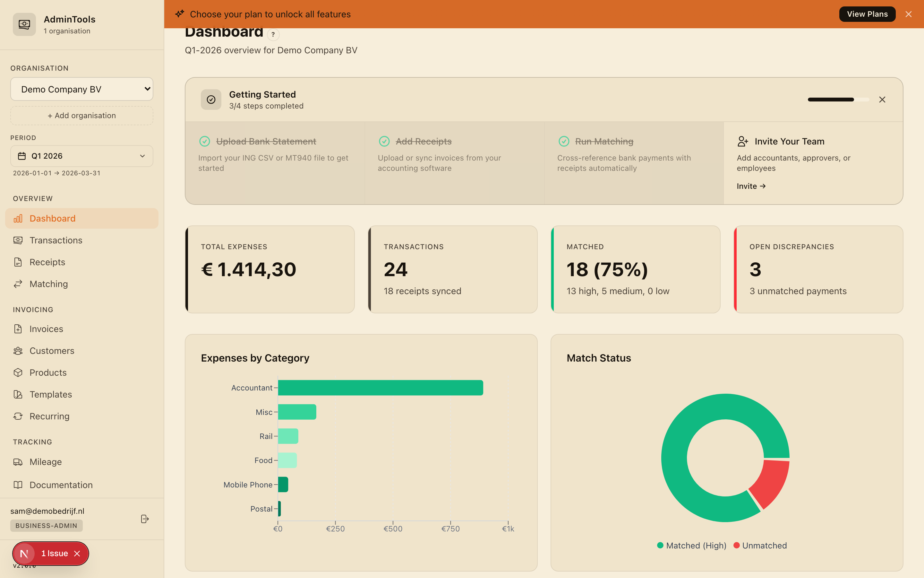Dismiss the 1 Issue badge
Screen dimensions: 924x578
[x=77, y=554]
